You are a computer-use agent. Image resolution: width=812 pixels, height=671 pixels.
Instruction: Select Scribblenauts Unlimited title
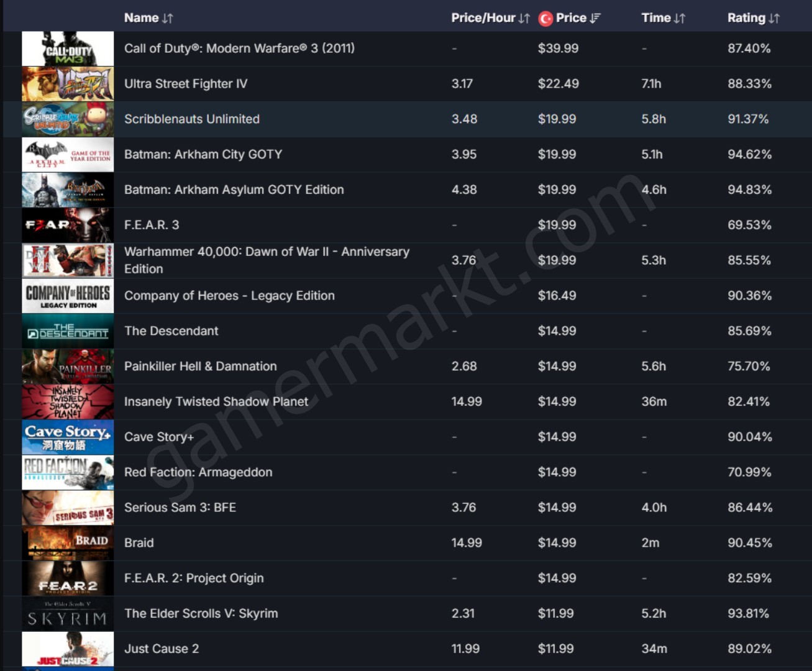[x=192, y=119]
